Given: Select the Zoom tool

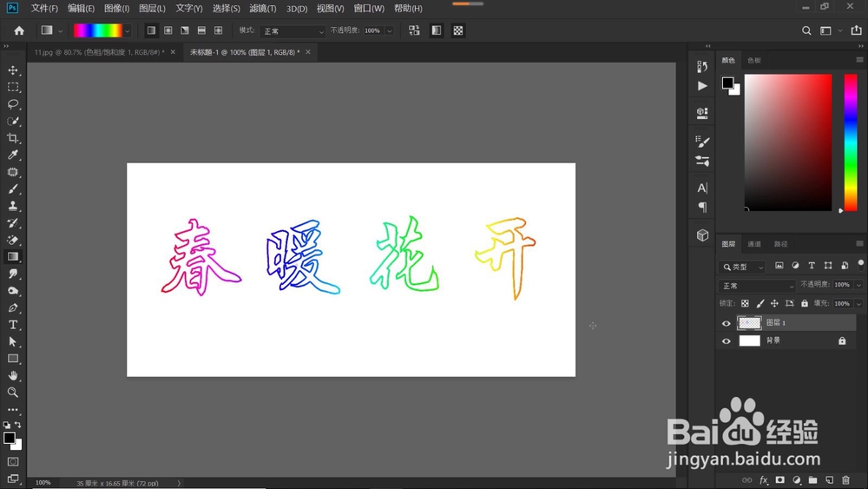Looking at the screenshot, I should [13, 393].
